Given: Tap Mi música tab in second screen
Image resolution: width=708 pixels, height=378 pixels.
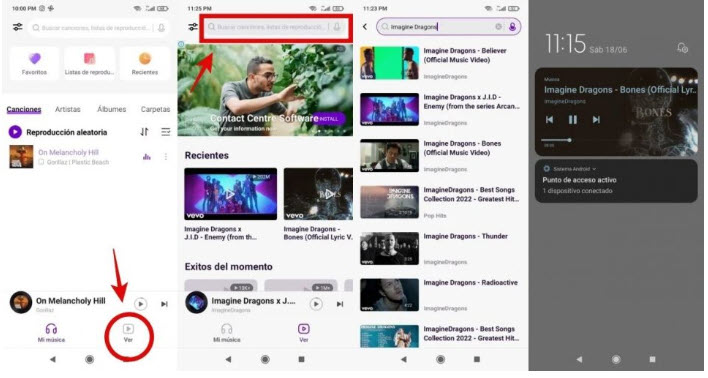Looking at the screenshot, I should tap(227, 333).
